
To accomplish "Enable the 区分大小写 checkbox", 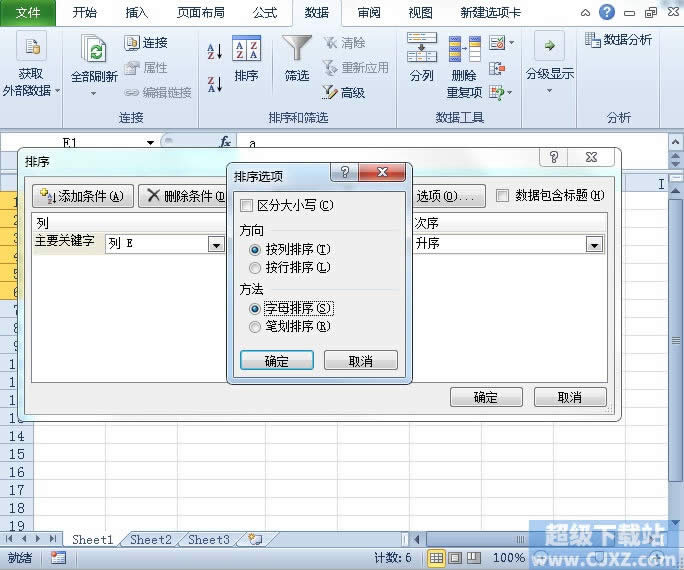I will 247,205.
